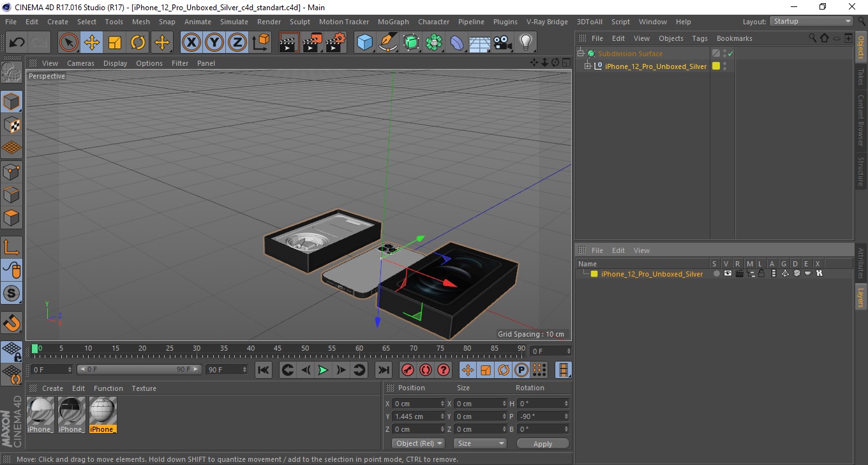Toggle Enable Snap magnet icon

coord(11,323)
